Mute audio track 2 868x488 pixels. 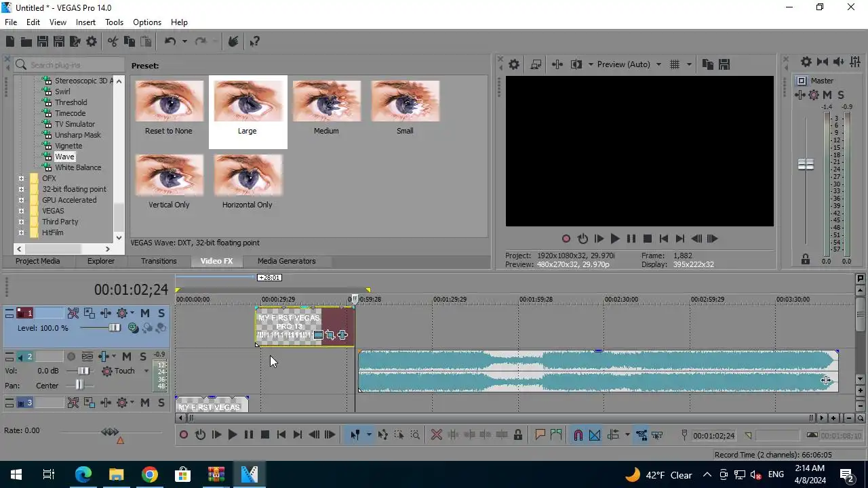pos(127,357)
